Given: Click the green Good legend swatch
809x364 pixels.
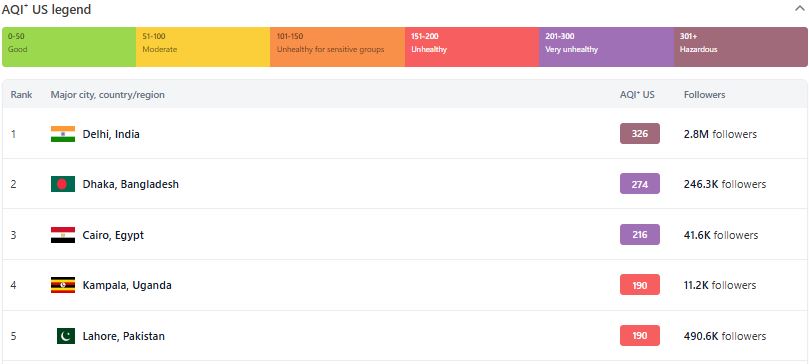Looking at the screenshot, I should (69, 47).
